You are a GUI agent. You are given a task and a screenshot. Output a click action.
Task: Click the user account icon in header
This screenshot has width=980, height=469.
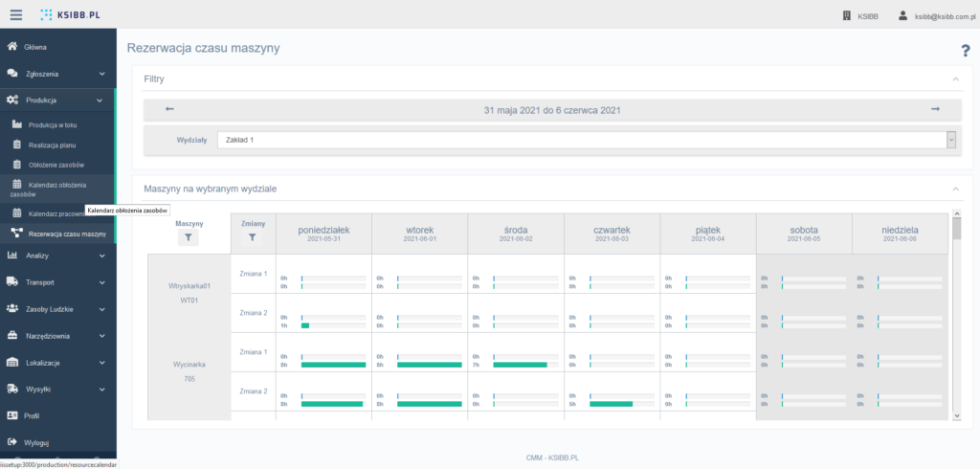coord(902,16)
